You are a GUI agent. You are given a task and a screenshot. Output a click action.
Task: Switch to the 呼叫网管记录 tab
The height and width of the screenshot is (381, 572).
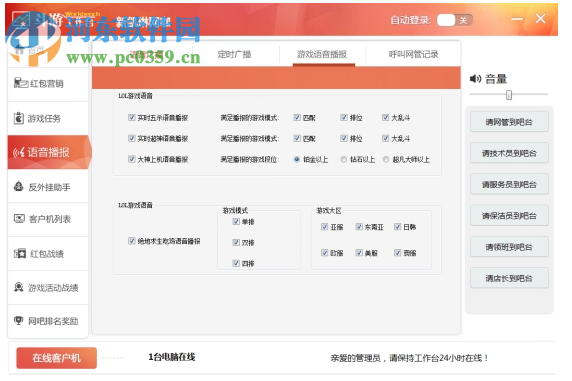[413, 55]
